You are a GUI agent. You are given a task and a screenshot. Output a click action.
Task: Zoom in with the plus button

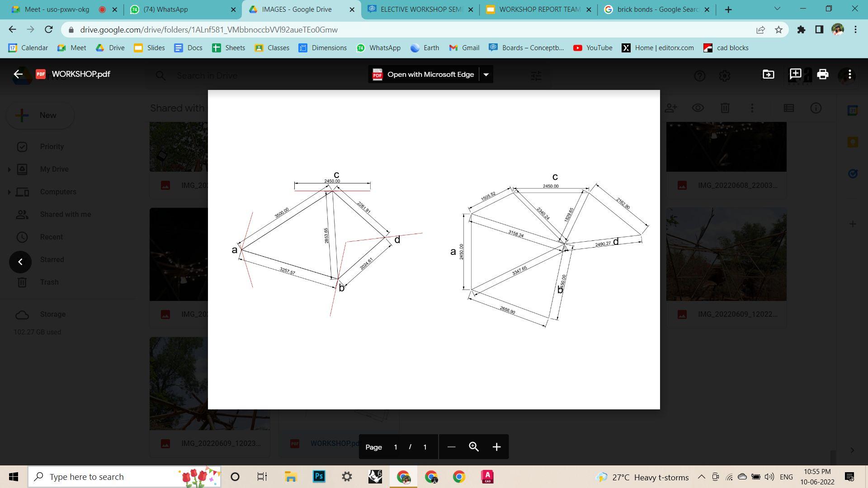(x=496, y=447)
